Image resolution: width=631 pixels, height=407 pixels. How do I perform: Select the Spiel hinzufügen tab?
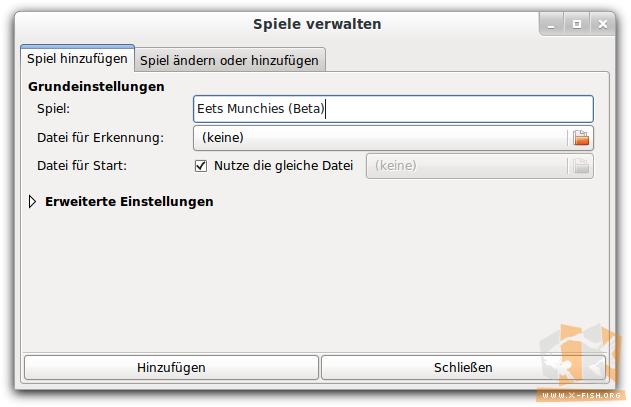[77, 59]
